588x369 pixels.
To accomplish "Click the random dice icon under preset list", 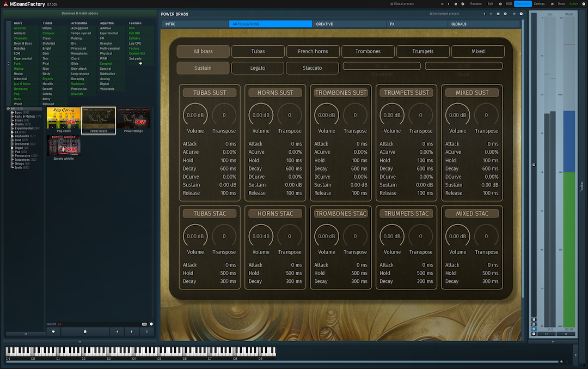I will tap(84, 331).
